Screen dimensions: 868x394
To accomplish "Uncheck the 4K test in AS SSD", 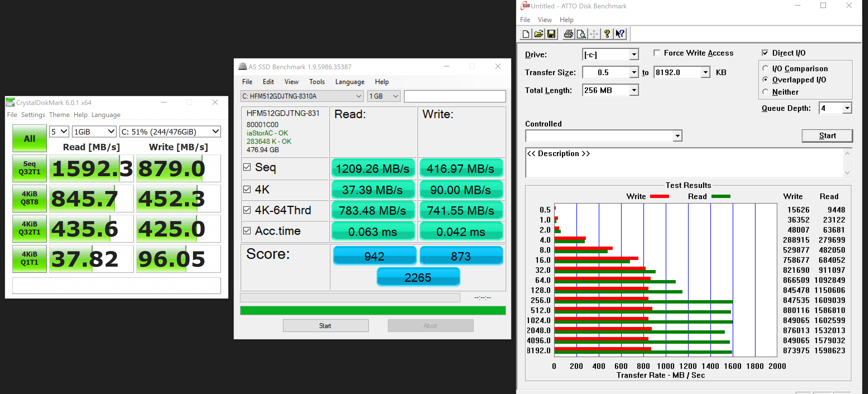I will coord(247,189).
